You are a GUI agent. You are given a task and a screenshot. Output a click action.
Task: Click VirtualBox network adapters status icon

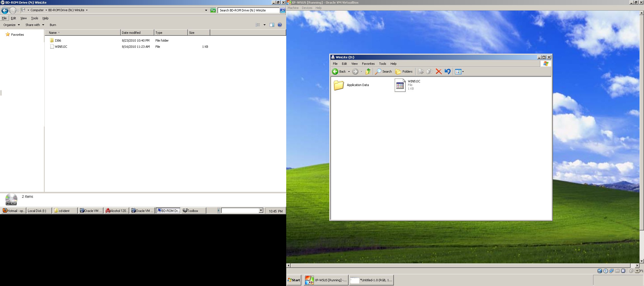click(x=611, y=271)
